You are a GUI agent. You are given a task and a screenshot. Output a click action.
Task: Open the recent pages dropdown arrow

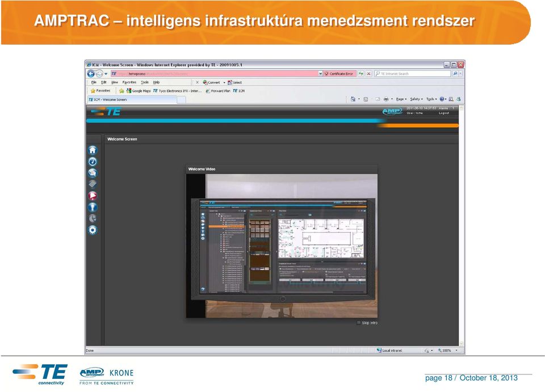pyautogui.click(x=106, y=74)
